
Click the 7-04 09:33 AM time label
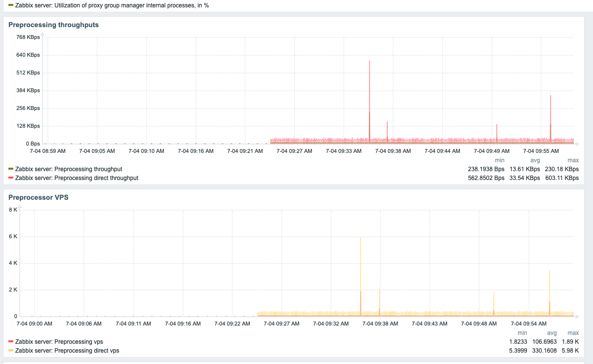(x=344, y=151)
